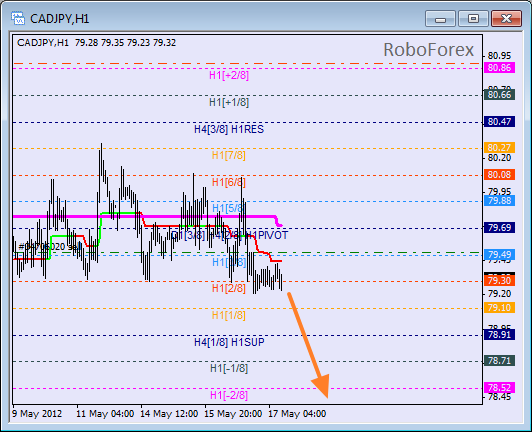Screen dimensions: 532x432
Task: Select the H4[3/8] H1RES label
Action: pos(229,129)
